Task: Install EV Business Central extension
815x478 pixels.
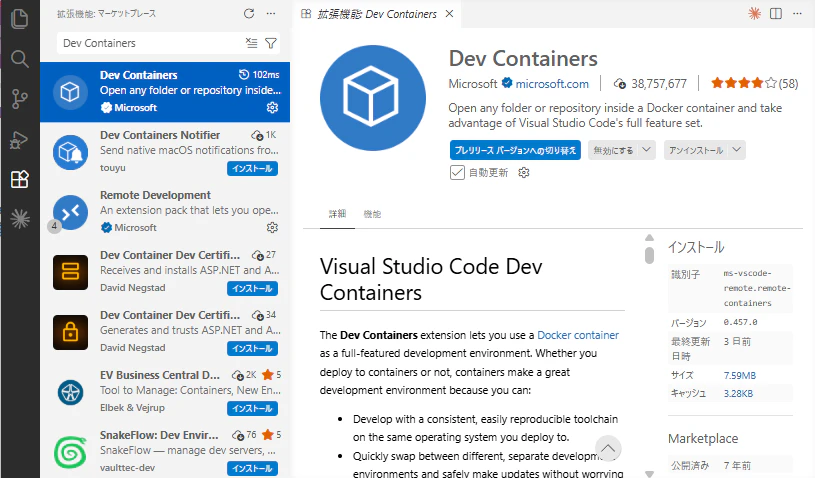Action: (252, 408)
